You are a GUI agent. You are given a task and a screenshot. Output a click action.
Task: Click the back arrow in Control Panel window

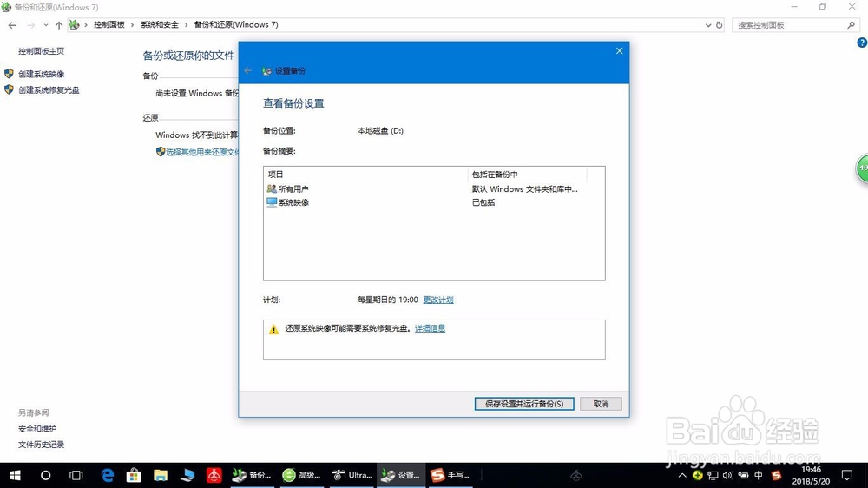(x=12, y=25)
